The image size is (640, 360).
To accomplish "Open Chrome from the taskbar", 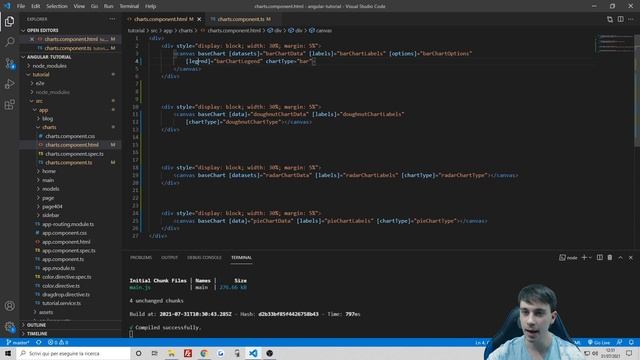I will (x=204, y=353).
